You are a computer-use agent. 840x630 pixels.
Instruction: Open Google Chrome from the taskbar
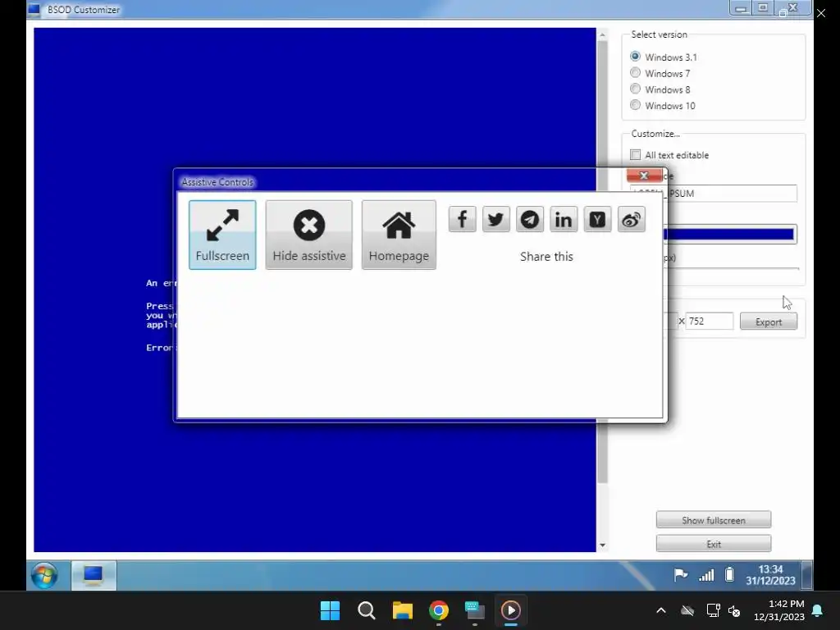click(439, 610)
